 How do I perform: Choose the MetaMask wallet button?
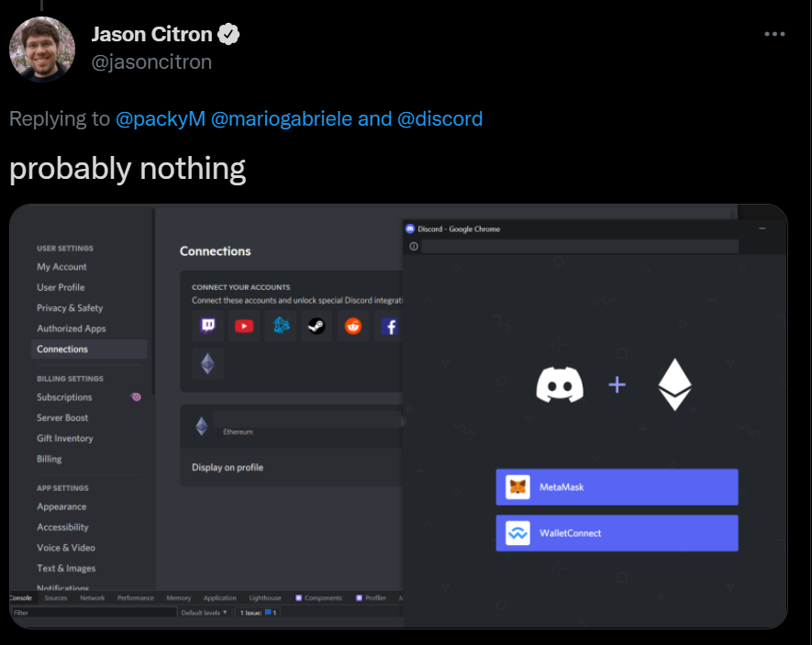click(x=617, y=487)
